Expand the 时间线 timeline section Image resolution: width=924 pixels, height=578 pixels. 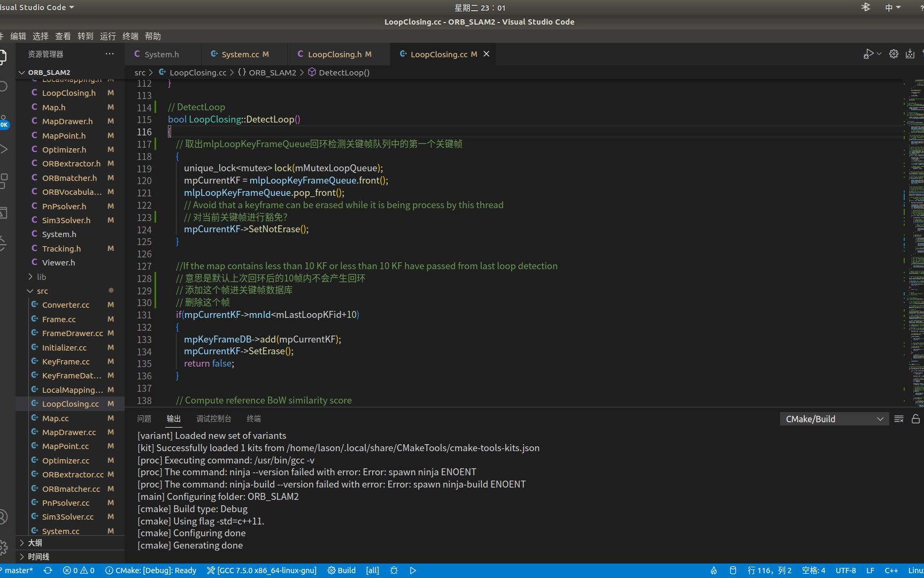point(70,557)
